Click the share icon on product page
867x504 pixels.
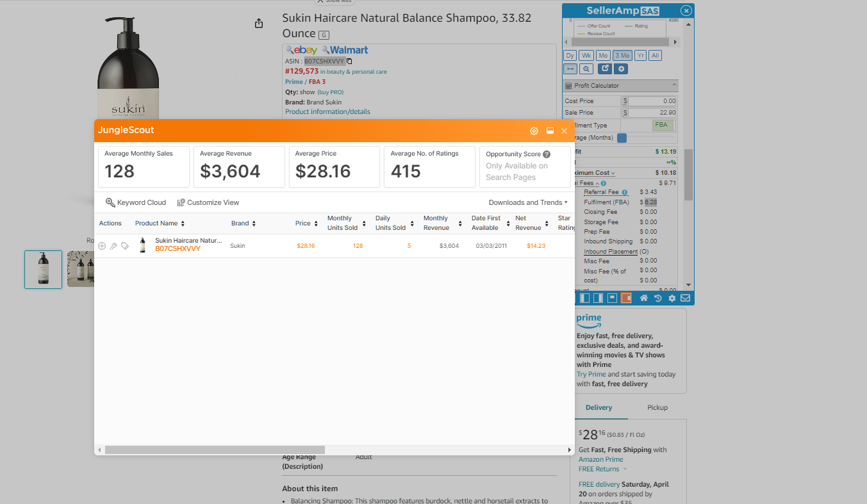[259, 23]
